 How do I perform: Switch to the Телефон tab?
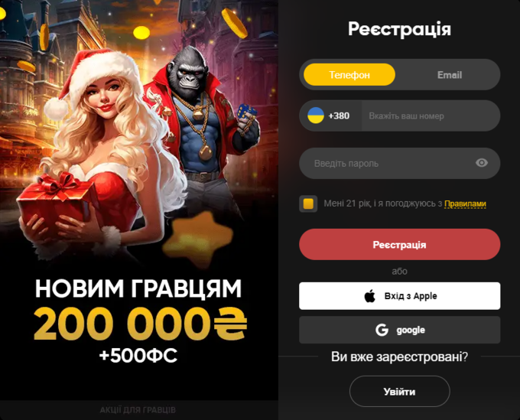click(x=349, y=75)
